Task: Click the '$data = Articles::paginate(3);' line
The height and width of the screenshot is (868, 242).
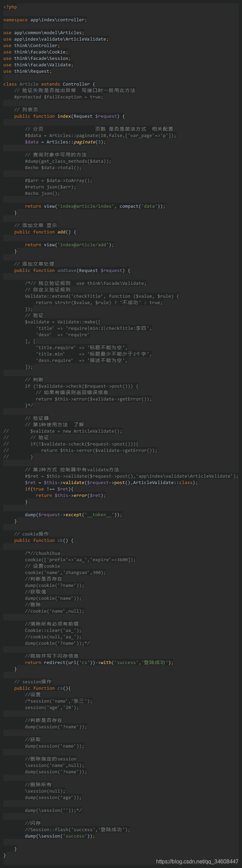Action: 65,142
